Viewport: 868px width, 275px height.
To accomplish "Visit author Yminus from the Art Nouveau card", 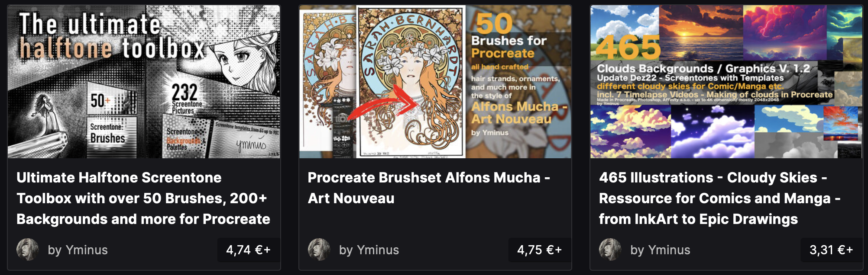I will [x=369, y=250].
